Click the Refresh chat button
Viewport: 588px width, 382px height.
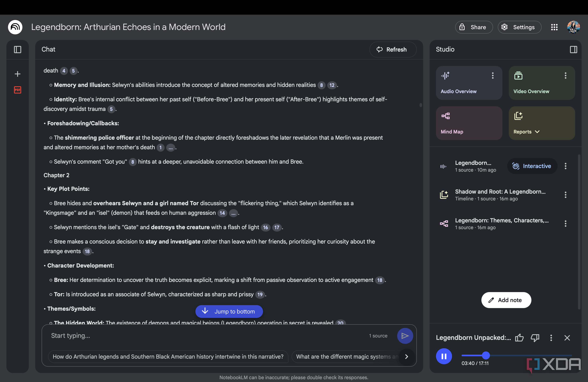tap(393, 50)
